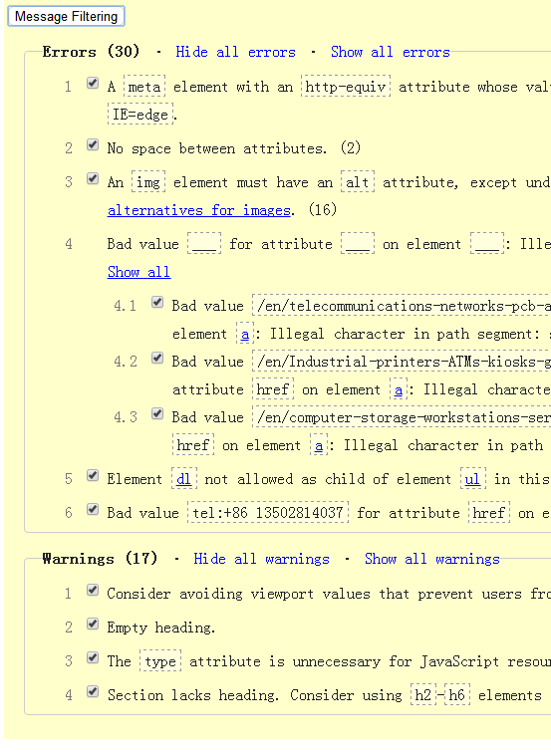This screenshot has width=551, height=756.
Task: Toggle checkbox for error 4.1 telecommunications
Action: 157,302
